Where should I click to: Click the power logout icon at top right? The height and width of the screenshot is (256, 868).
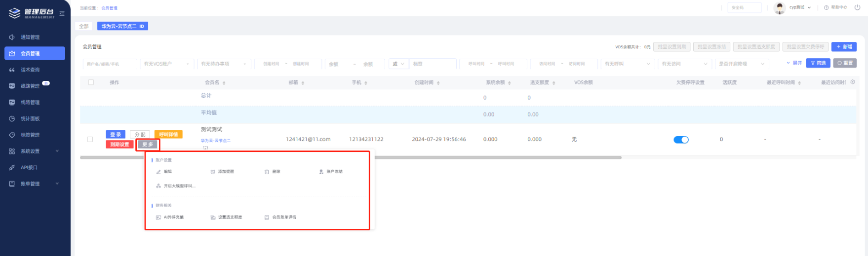(x=857, y=7)
